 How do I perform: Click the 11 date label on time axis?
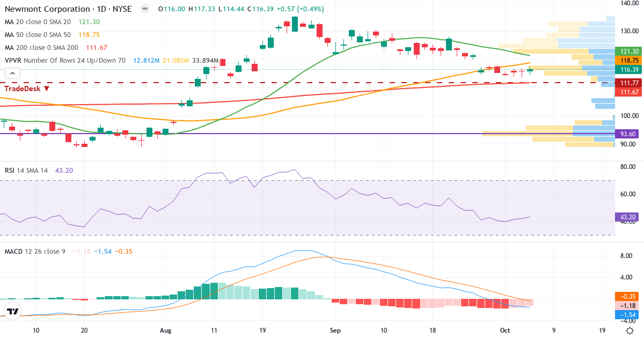point(214,330)
